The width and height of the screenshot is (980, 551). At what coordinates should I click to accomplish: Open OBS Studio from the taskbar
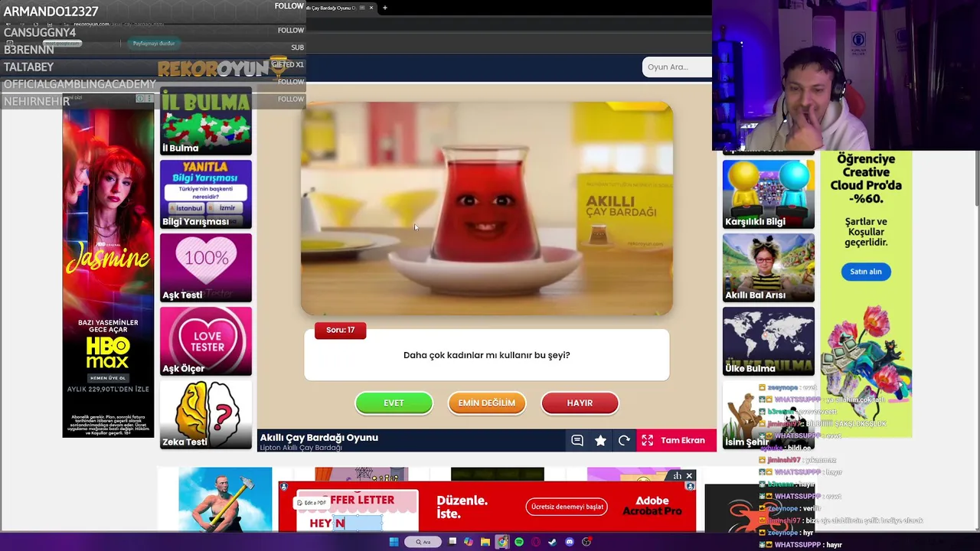[x=586, y=542]
